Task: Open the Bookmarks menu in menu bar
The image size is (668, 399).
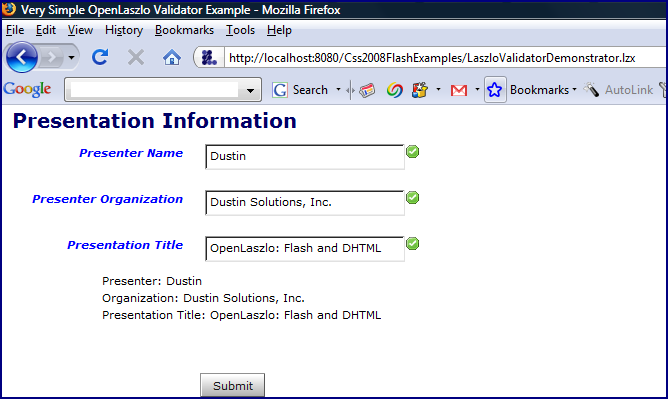Action: coord(184,30)
